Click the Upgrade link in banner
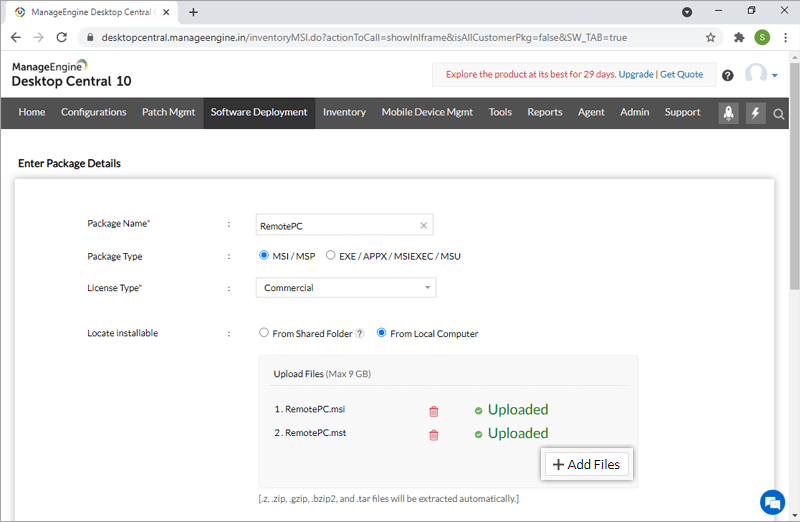 (x=636, y=74)
